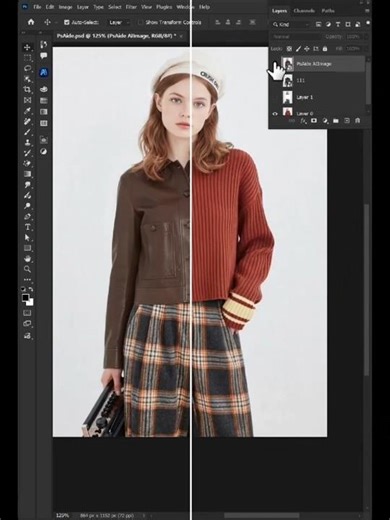Toggle Show Transform Controls checkbox

click(140, 22)
